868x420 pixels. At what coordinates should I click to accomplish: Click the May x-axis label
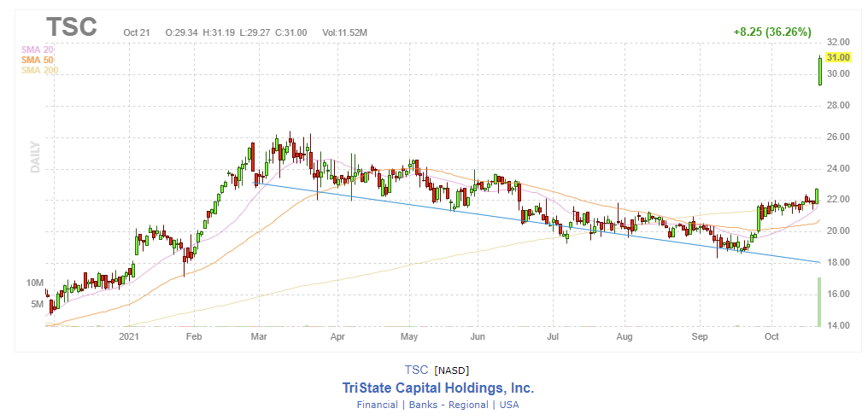point(409,336)
